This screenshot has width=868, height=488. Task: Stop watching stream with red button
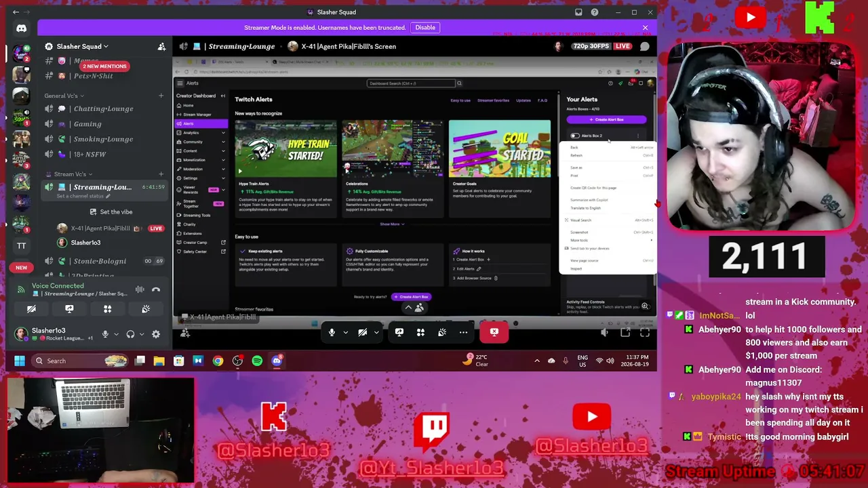(x=494, y=332)
